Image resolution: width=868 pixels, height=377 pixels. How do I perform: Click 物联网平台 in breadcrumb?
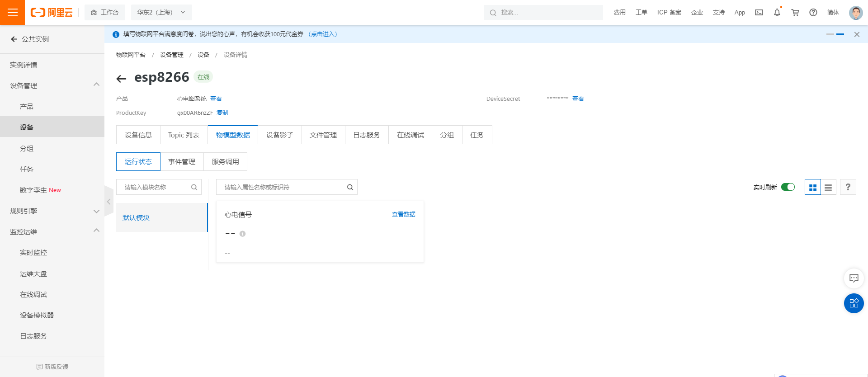[131, 55]
